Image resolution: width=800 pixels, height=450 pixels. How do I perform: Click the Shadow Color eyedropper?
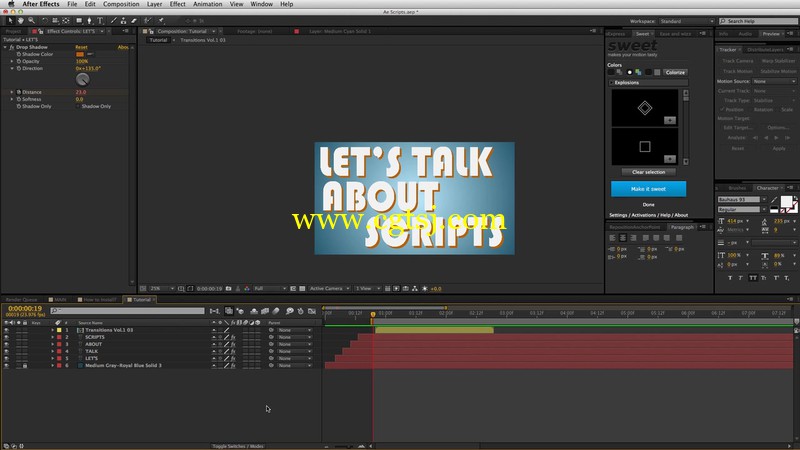click(x=90, y=54)
